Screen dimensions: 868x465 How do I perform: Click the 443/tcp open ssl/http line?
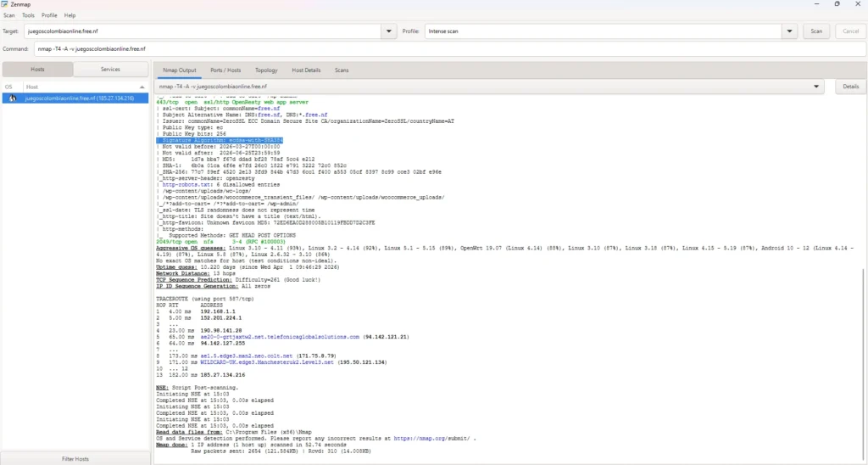[x=232, y=103]
